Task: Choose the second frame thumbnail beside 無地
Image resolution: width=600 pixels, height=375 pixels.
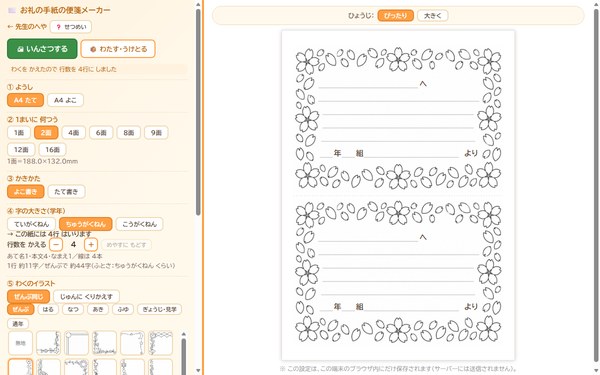Action: [x=48, y=343]
